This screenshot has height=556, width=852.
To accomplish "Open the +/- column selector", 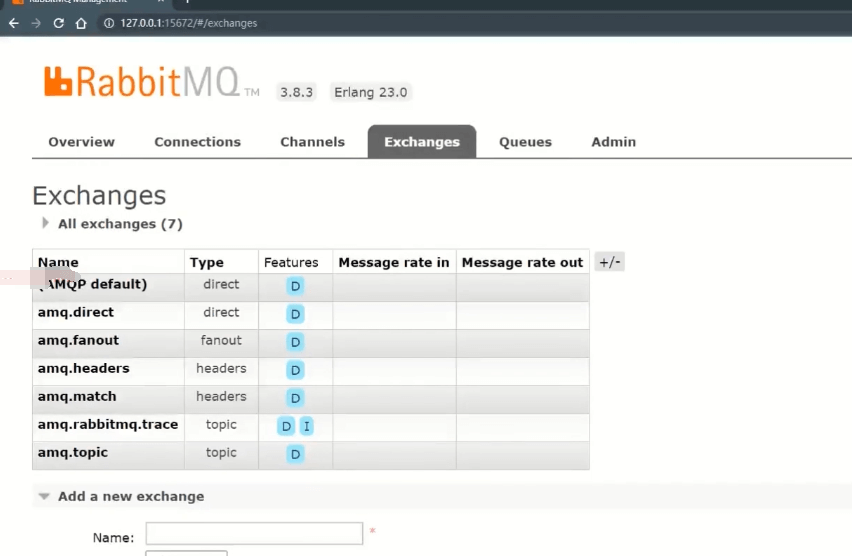I will pyautogui.click(x=610, y=262).
